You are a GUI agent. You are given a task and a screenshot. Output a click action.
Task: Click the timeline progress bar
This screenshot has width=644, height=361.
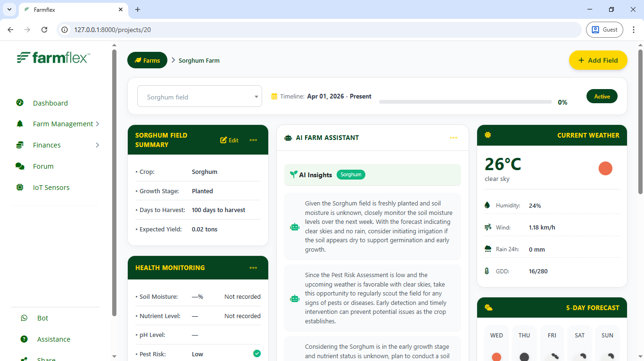click(x=465, y=102)
